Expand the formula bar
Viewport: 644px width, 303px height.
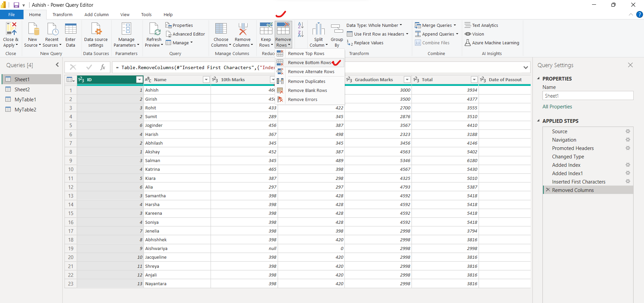click(x=526, y=67)
